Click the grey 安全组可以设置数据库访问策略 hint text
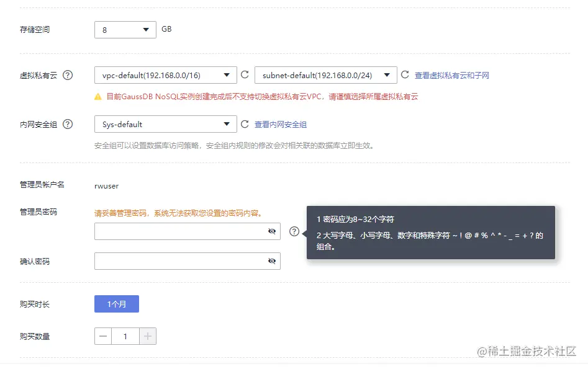588x369 pixels. 235,146
